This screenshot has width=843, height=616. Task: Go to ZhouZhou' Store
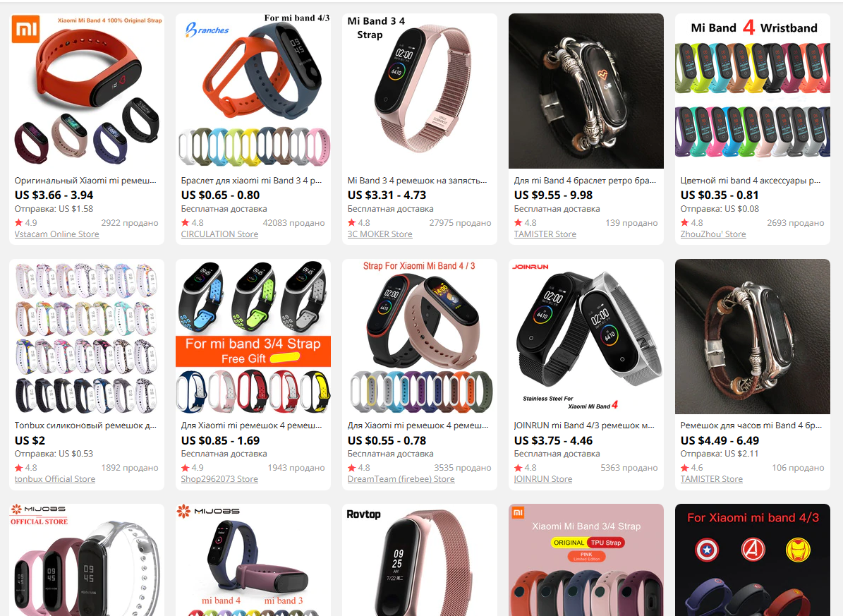[713, 234]
